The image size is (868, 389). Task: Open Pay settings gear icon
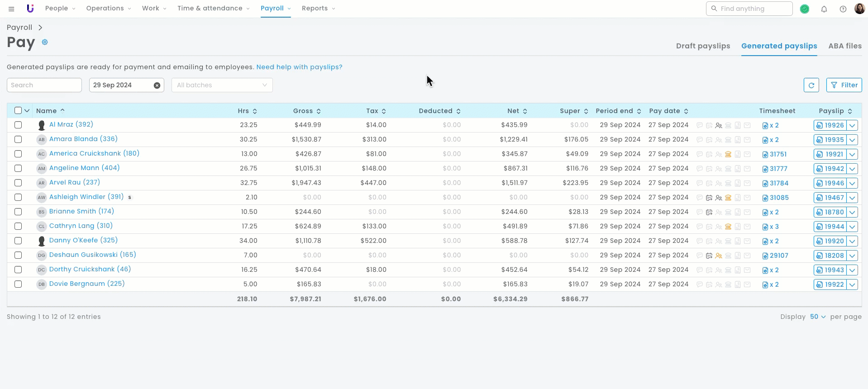45,42
